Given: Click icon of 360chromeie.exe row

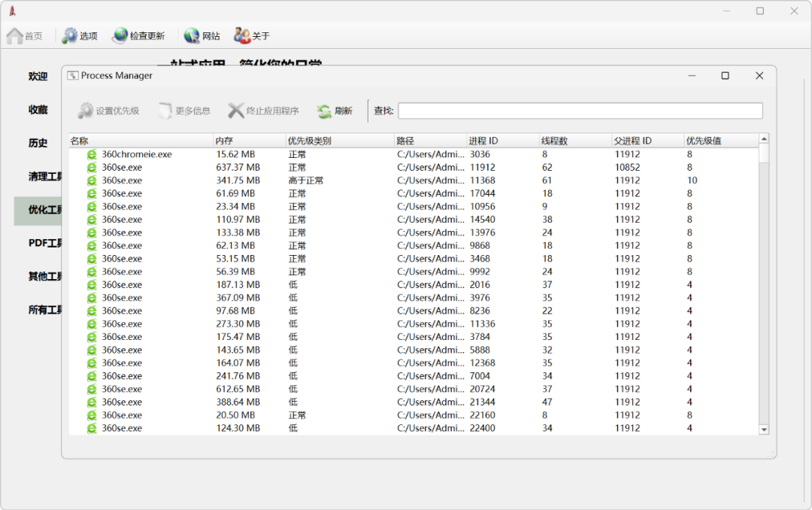Looking at the screenshot, I should pos(92,154).
